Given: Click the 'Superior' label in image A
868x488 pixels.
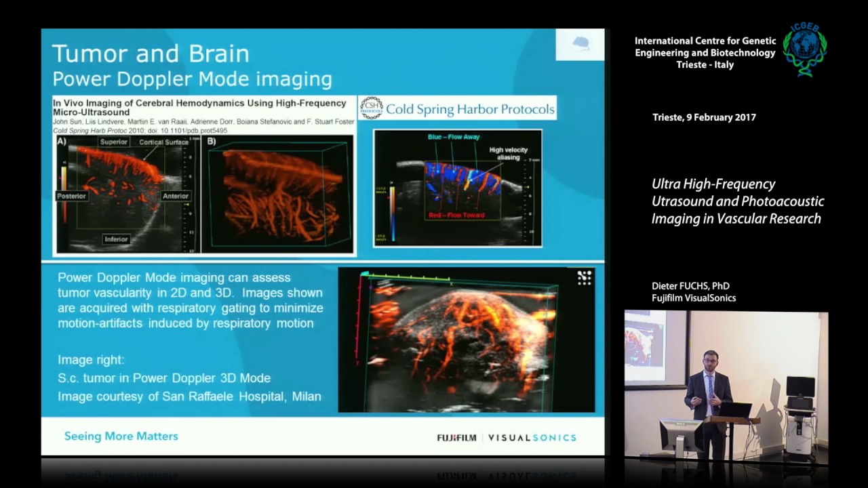Looking at the screenshot, I should tap(113, 142).
